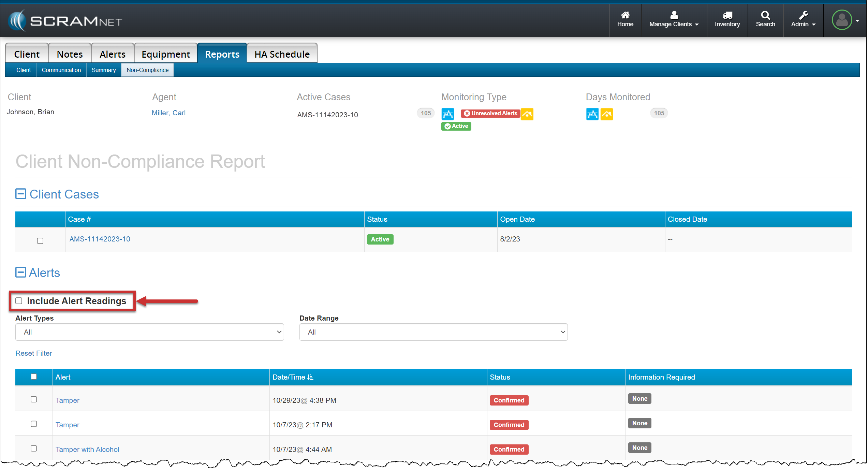Click the Search magnifier icon
The image size is (868, 471).
click(x=765, y=15)
